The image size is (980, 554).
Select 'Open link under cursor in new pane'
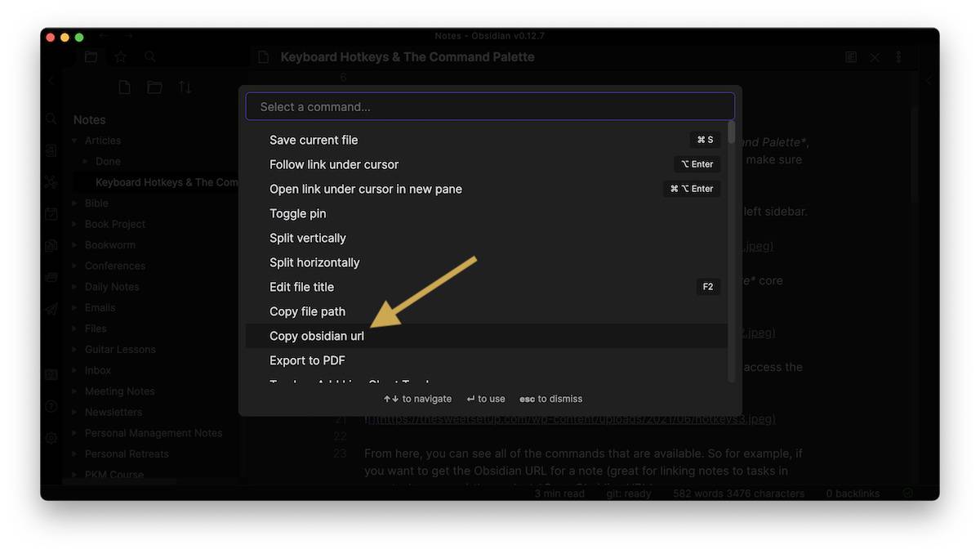(x=487, y=189)
